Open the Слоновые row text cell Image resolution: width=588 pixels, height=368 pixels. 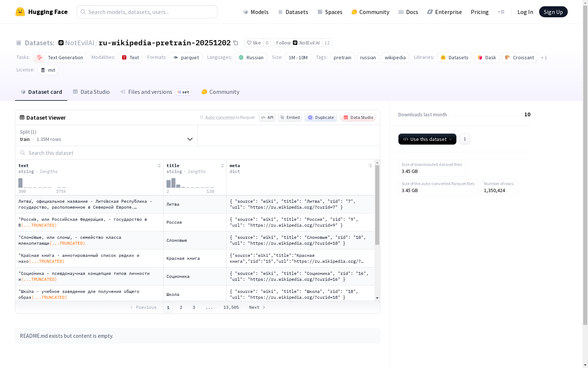(x=89, y=240)
